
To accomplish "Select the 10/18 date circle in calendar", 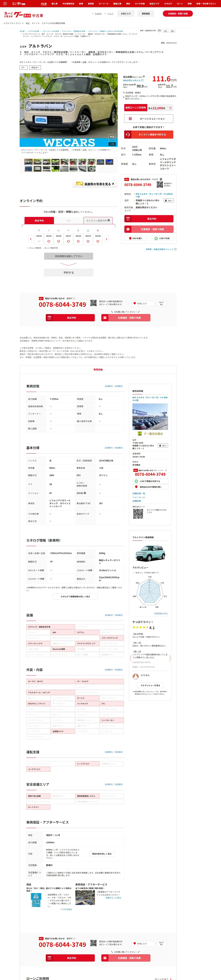I will [78, 241].
